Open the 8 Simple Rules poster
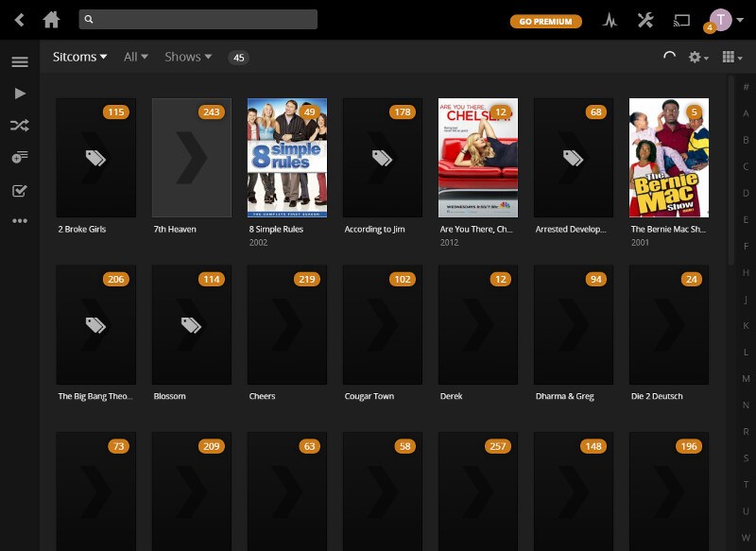Screen dimensions: 756x551 [x=287, y=158]
